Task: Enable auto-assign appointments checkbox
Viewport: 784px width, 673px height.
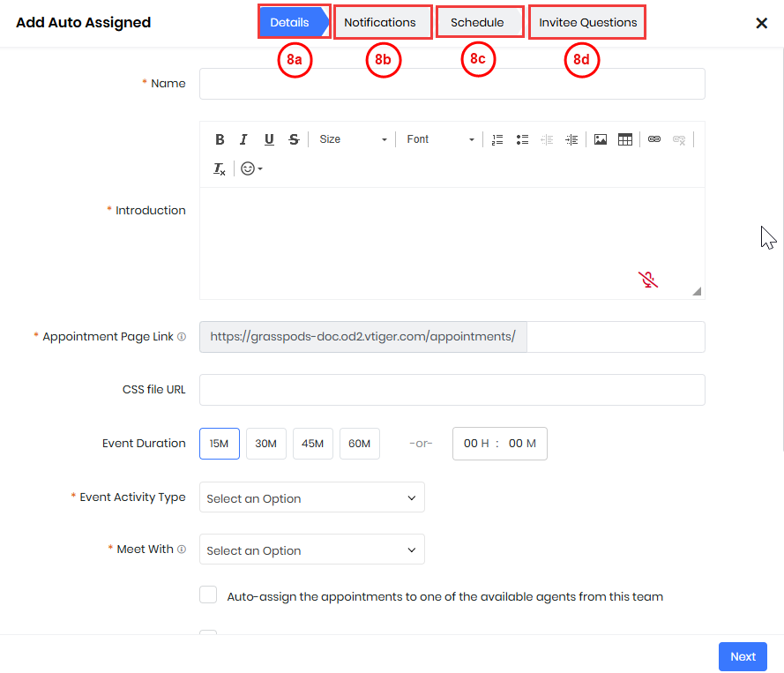Action: tap(208, 595)
